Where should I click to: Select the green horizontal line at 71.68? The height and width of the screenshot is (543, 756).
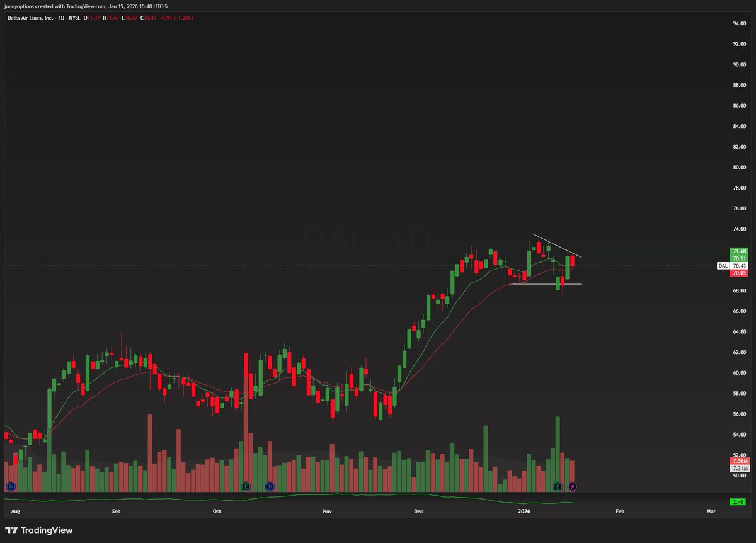tap(649, 253)
